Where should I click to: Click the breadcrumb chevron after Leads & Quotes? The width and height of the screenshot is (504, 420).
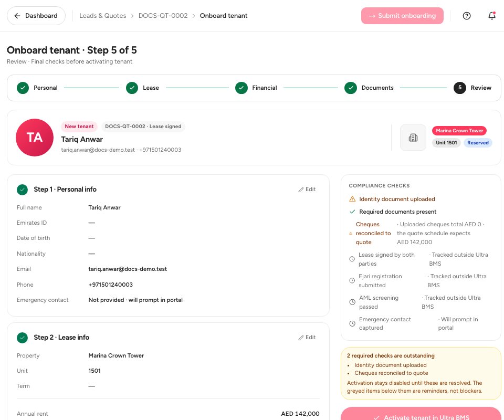click(132, 16)
